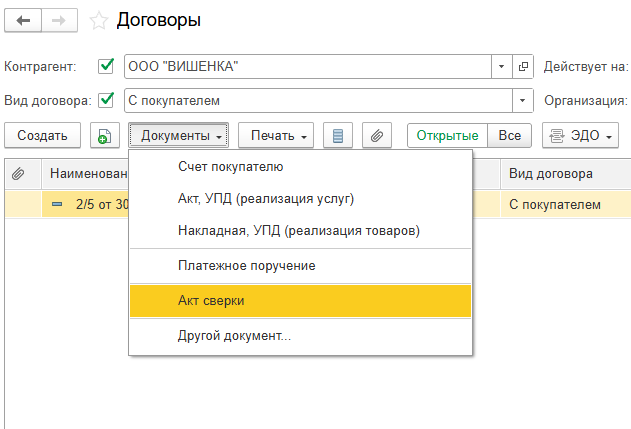Add Договоры to favorites via star

click(x=99, y=21)
